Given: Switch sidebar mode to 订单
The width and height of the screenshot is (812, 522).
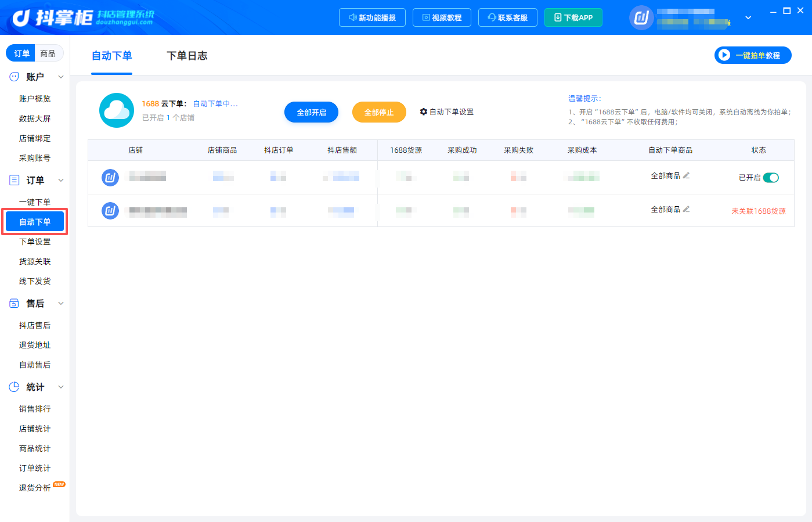Looking at the screenshot, I should pyautogui.click(x=21, y=53).
